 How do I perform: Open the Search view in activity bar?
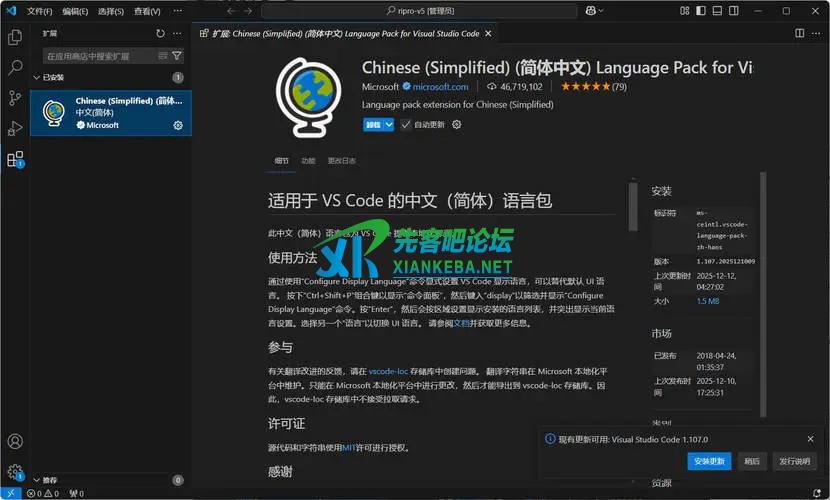coord(15,68)
